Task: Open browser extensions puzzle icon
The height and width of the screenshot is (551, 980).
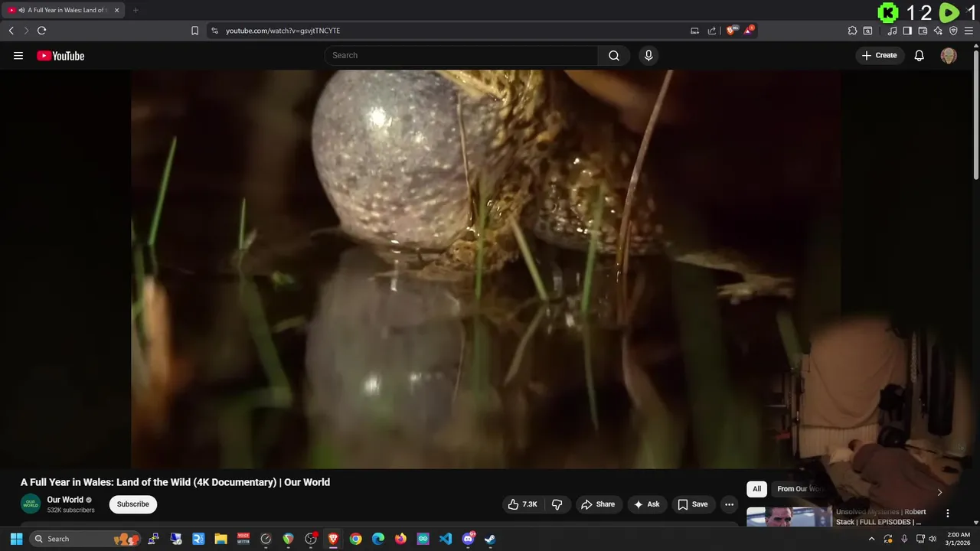Action: (x=852, y=31)
